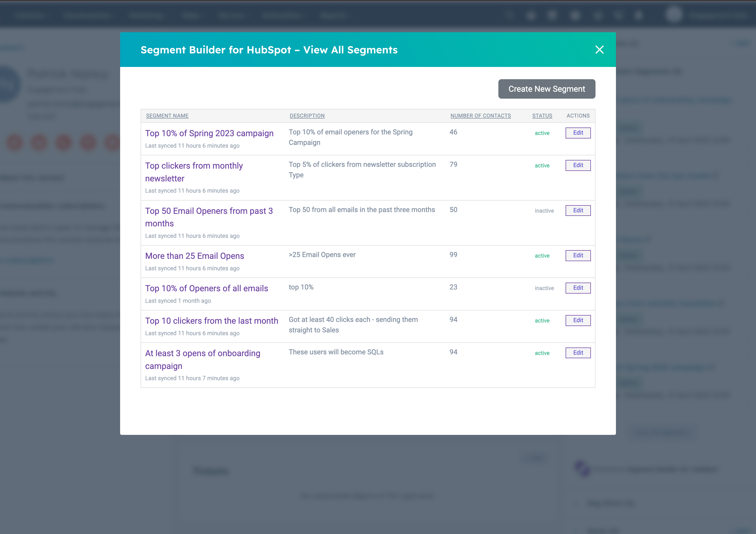Click Top clickers from monthly newsletter link
Screen dimensions: 756x534
tap(194, 172)
